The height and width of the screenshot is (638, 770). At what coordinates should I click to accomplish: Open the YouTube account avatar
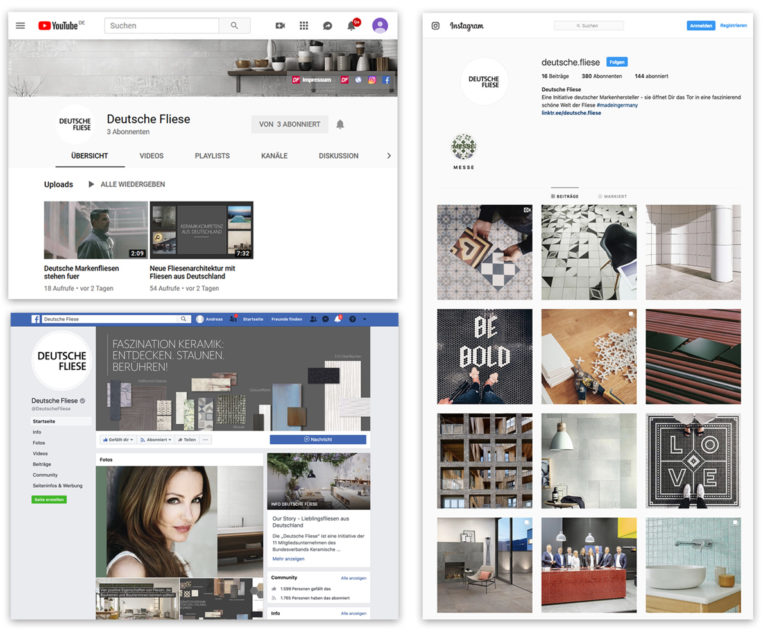click(380, 25)
